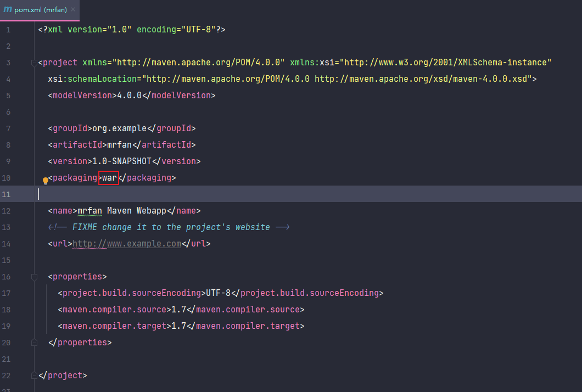This screenshot has height=392, width=582.
Task: Click the closing project tag
Action: (x=63, y=376)
